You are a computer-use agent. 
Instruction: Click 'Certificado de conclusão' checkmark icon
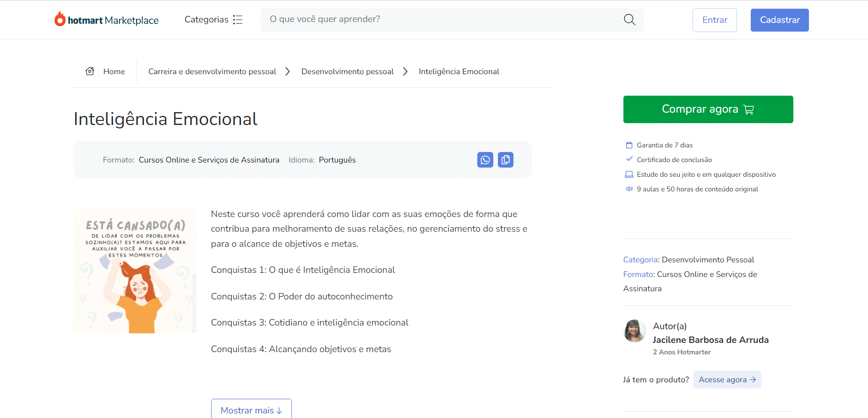pos(629,159)
